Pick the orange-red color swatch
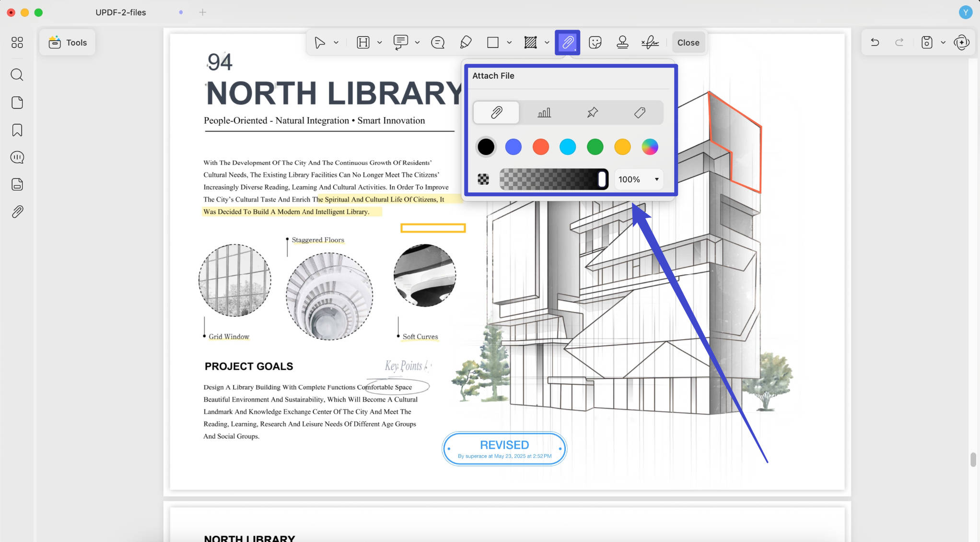980x542 pixels. (540, 147)
